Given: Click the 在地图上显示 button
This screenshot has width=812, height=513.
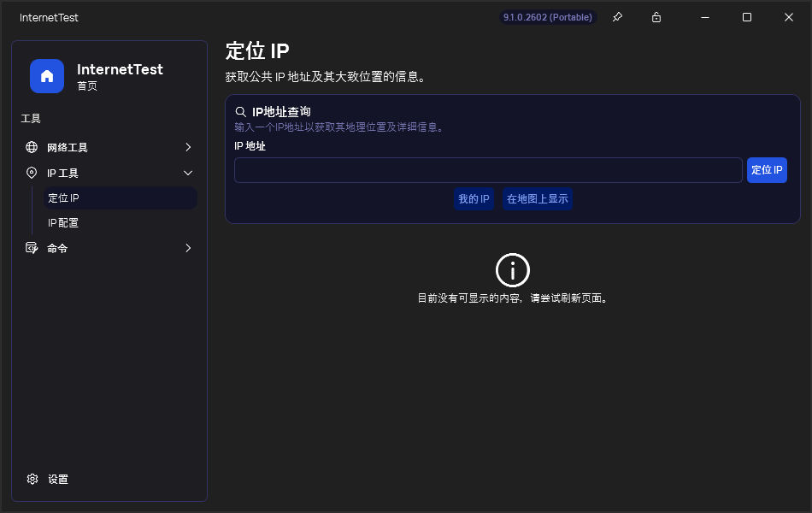Looking at the screenshot, I should 538,198.
